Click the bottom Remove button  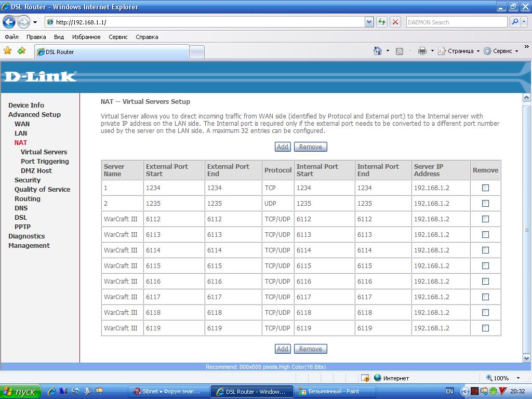(311, 349)
